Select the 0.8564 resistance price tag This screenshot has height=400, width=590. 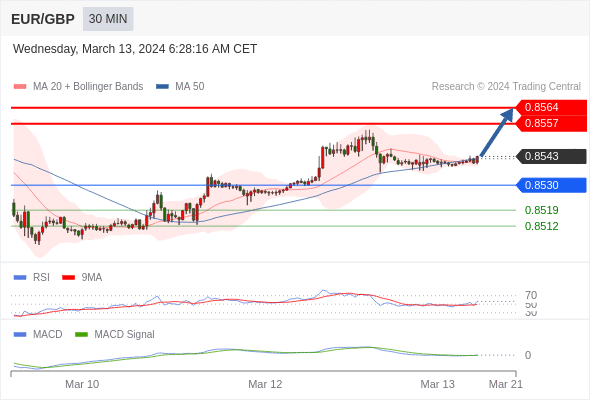pos(551,108)
